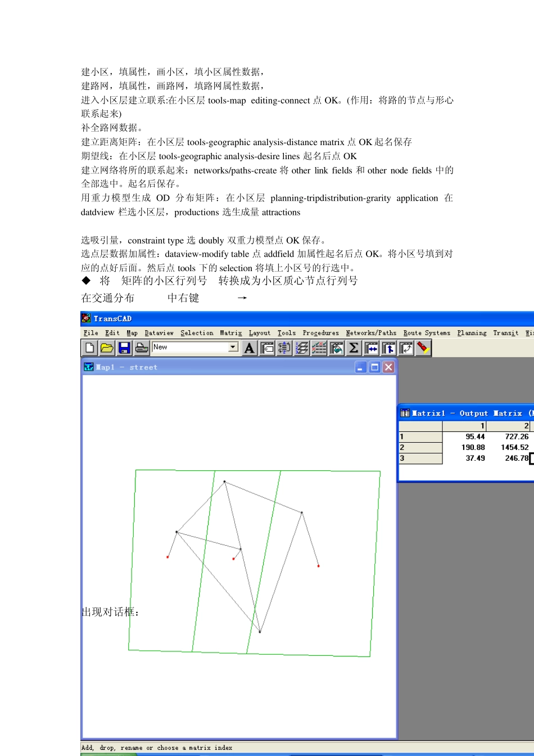Click the Print toolbar icon
This screenshot has height=756, width=534.
pos(142,348)
